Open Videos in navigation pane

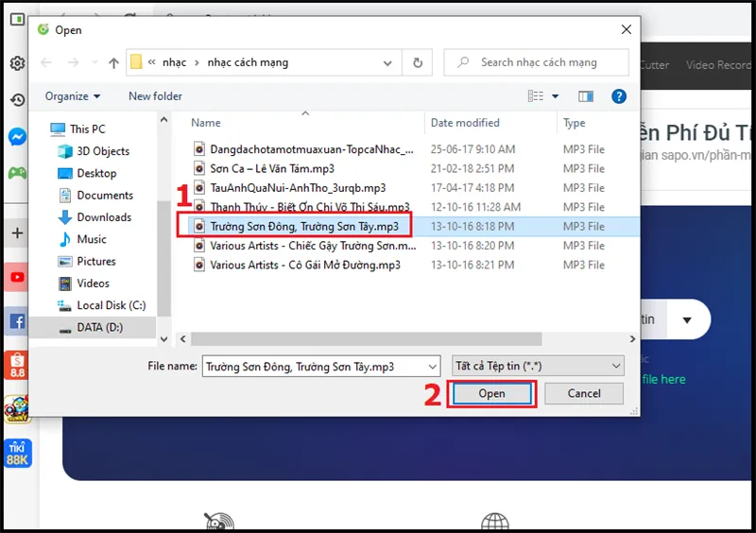83,284
